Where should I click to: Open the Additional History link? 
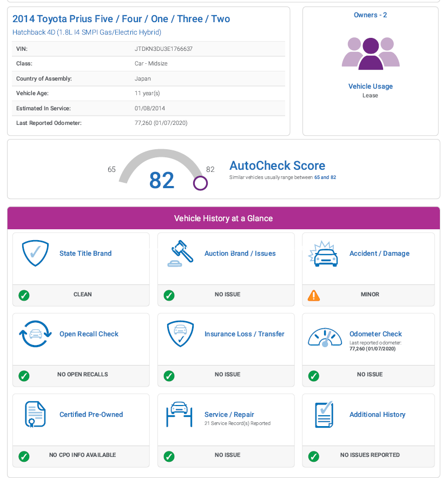click(x=377, y=414)
